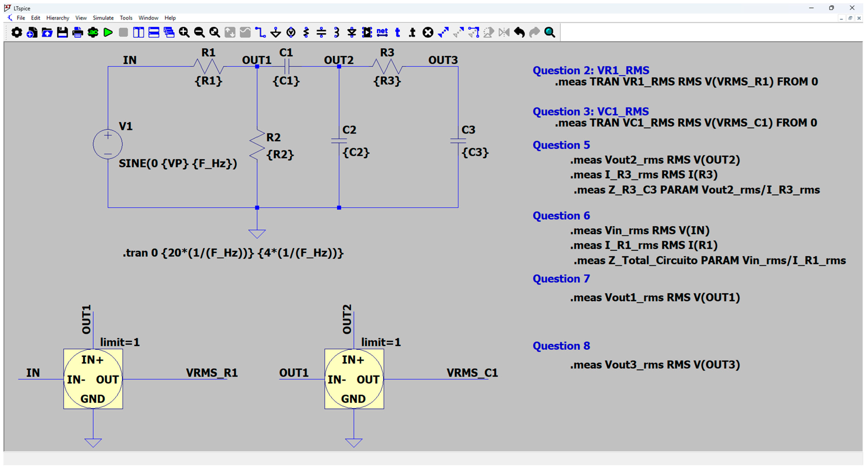
Task: Click the 'Question 5' comment text
Action: 561,145
